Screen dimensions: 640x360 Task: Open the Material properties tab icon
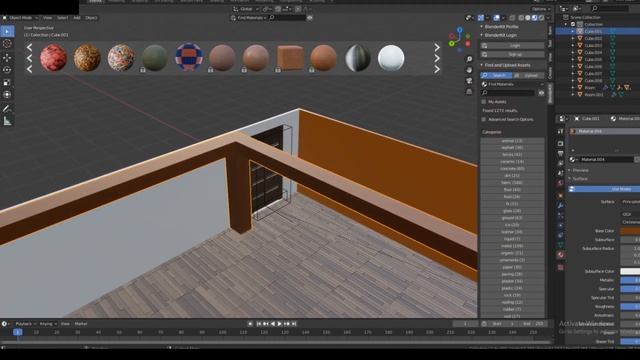(560, 255)
